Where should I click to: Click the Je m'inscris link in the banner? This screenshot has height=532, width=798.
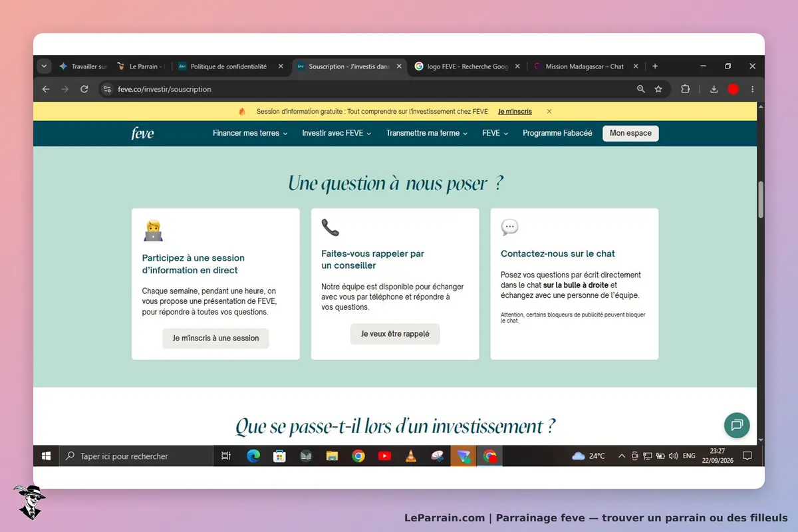coord(515,112)
